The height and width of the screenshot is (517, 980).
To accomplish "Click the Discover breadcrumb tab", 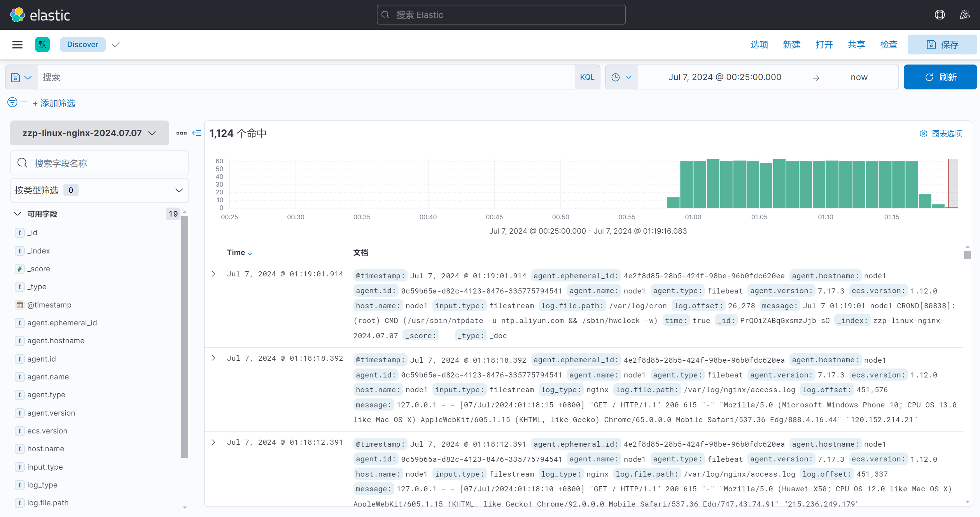I will tap(82, 45).
